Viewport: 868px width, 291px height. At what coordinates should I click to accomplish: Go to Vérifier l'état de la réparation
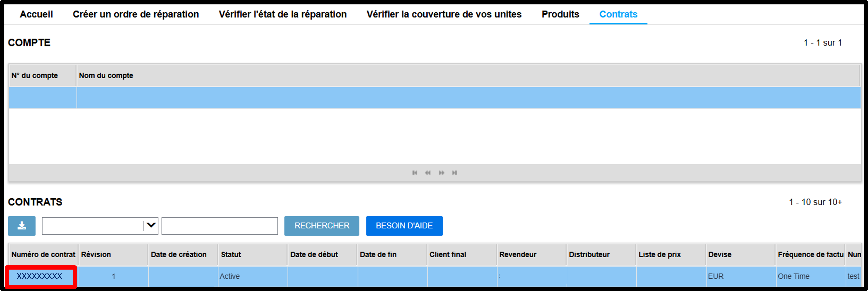pyautogui.click(x=283, y=14)
